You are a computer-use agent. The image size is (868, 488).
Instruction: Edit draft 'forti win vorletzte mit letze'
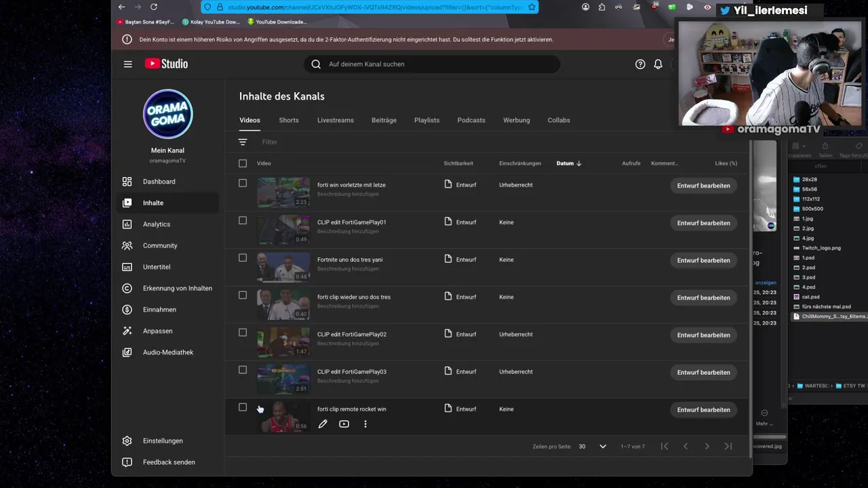coord(703,186)
